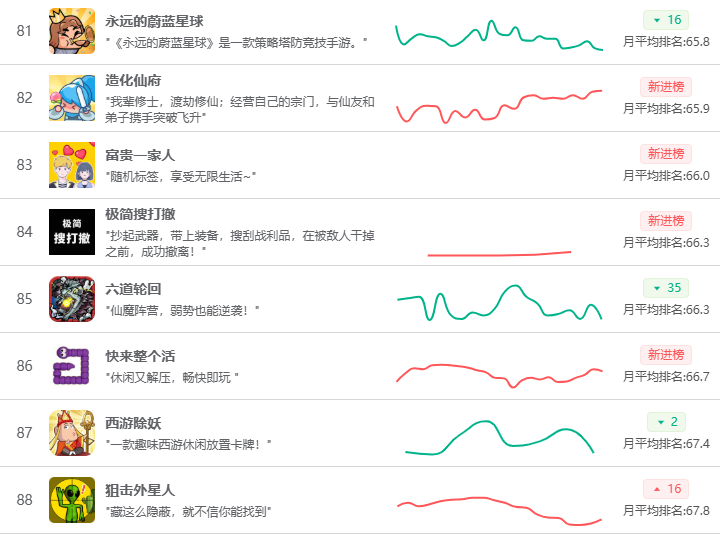720x541 pixels.
Task: Select the 西游除妖 game icon
Action: pos(72,433)
